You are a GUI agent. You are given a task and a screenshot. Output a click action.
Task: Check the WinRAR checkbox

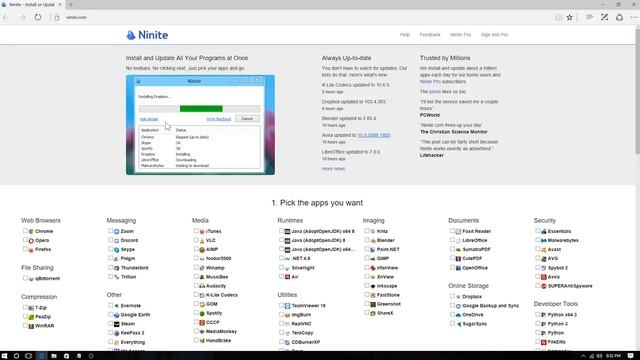25,325
